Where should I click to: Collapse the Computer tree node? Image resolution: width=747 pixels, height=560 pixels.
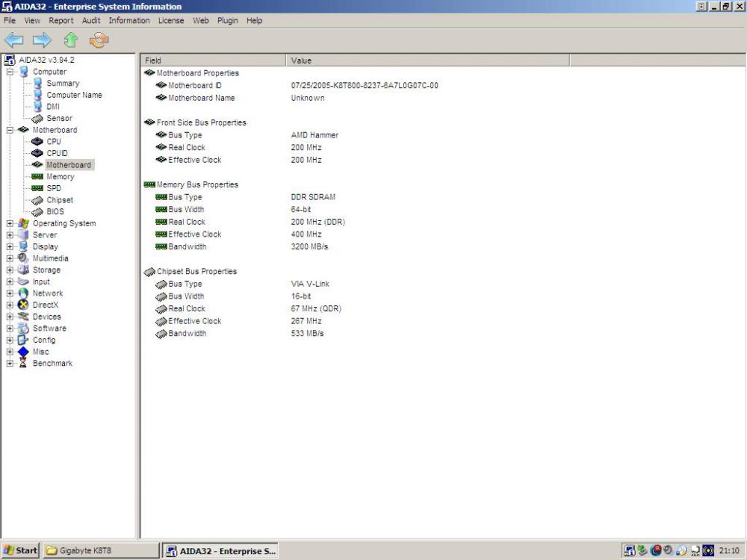[x=10, y=72]
